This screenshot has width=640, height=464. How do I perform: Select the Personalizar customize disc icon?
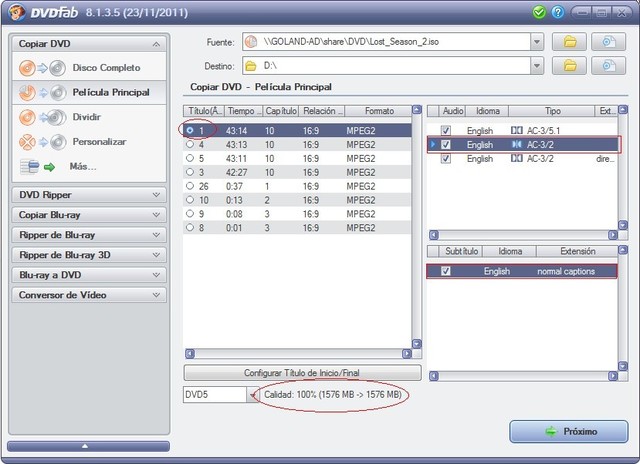point(42,142)
